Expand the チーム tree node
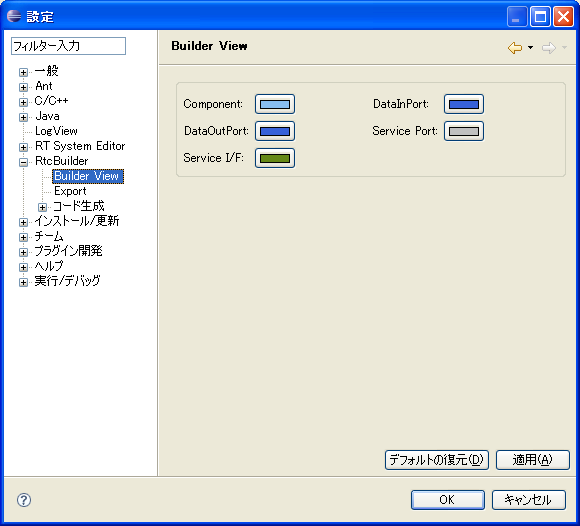This screenshot has width=580, height=526. (x=23, y=237)
